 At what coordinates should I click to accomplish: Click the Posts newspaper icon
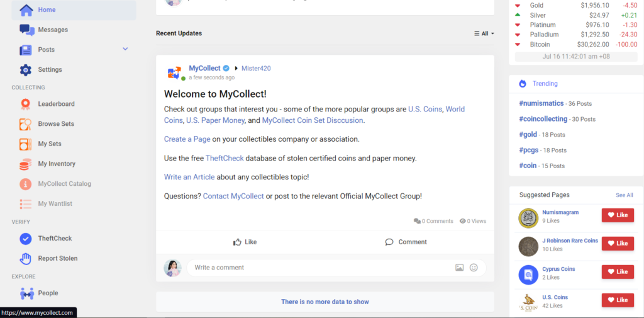tap(26, 50)
